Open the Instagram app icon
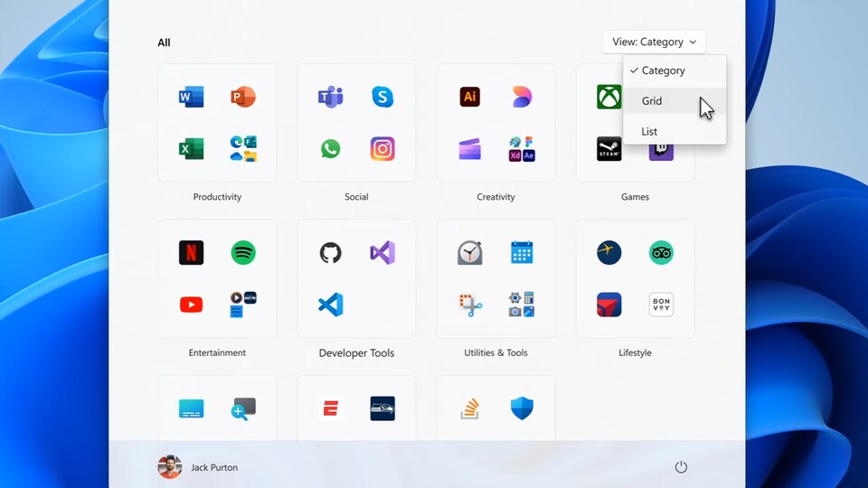The image size is (868, 488). click(382, 149)
